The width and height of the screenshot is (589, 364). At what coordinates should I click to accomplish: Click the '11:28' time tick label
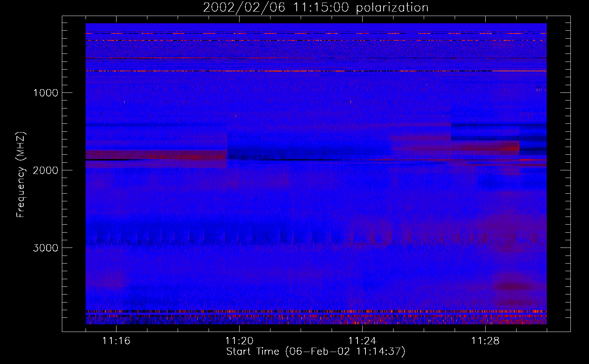tap(485, 341)
